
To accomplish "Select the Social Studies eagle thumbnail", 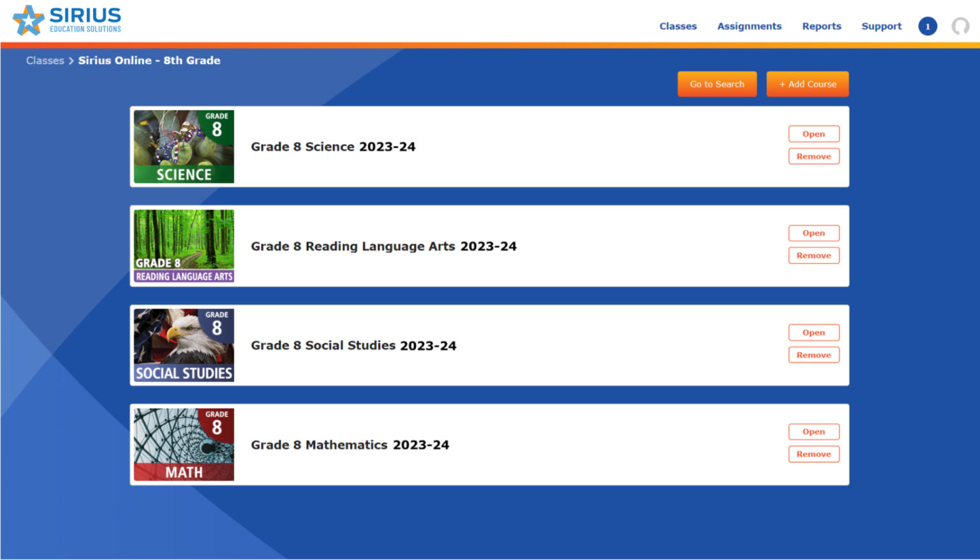I will click(x=183, y=345).
